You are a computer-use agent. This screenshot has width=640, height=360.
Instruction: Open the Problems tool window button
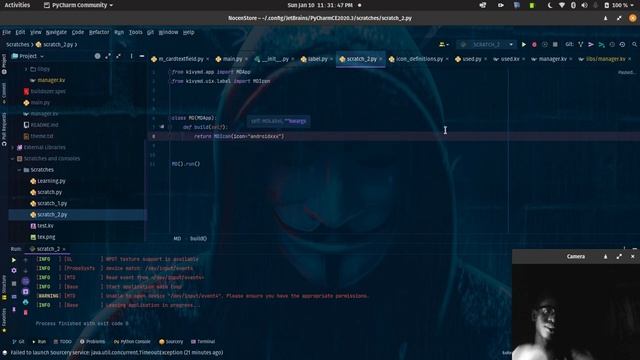pyautogui.click(x=92, y=342)
